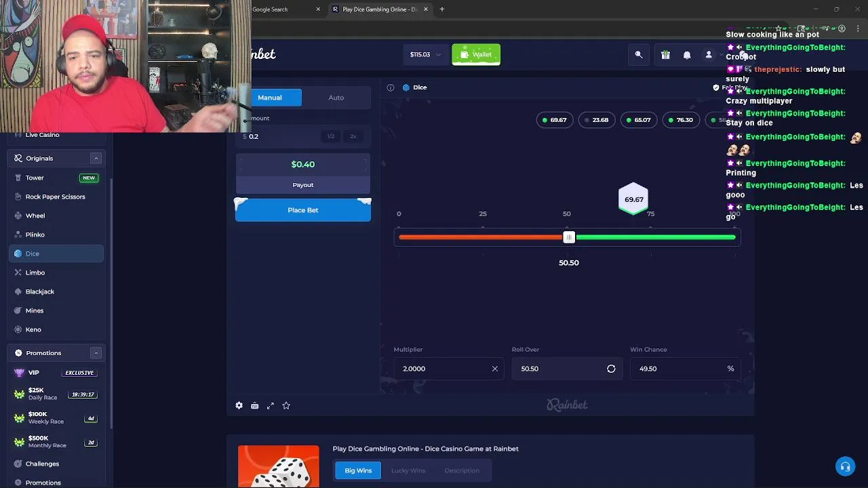Open $100K Weekly Race
This screenshot has width=868, height=488.
(56, 418)
